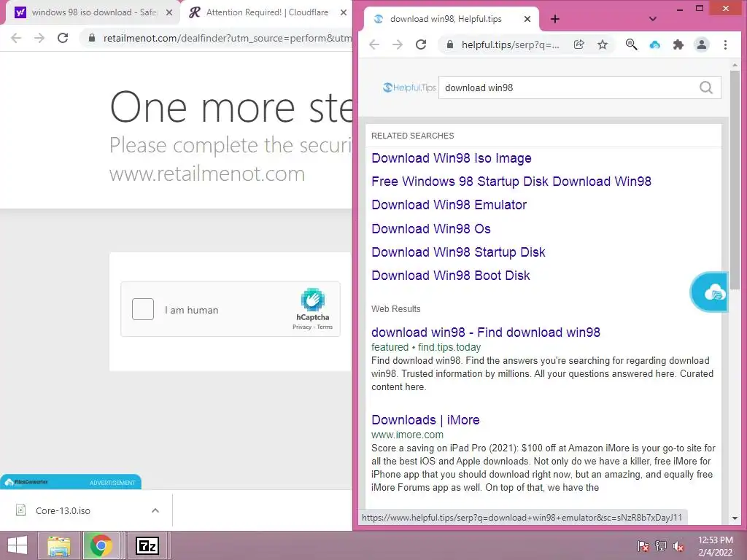Click the share icon in helpful.tips address bar
The image size is (747, 560).
click(x=578, y=44)
